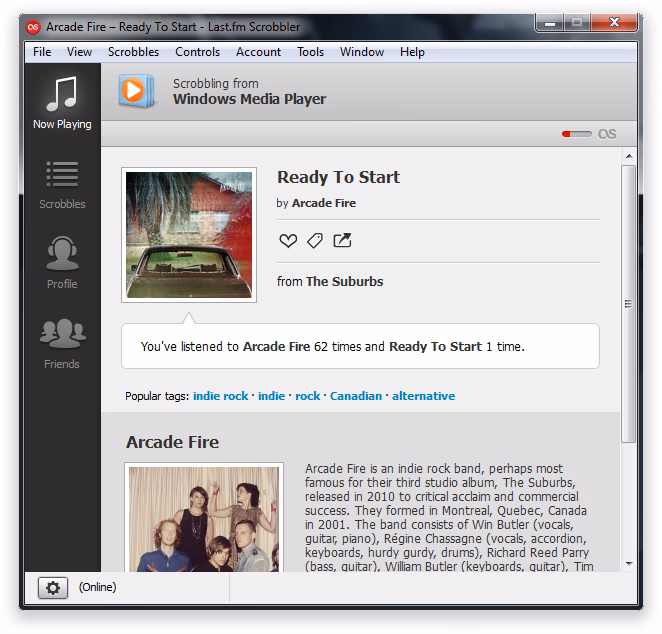
Task: Open the Now Playing view
Action: 62,103
